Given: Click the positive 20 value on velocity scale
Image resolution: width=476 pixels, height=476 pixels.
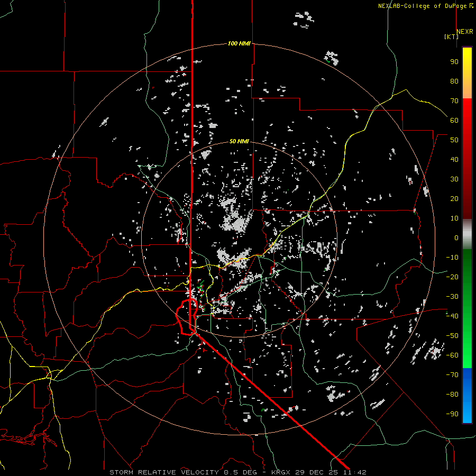Looking at the screenshot, I should [454, 198].
